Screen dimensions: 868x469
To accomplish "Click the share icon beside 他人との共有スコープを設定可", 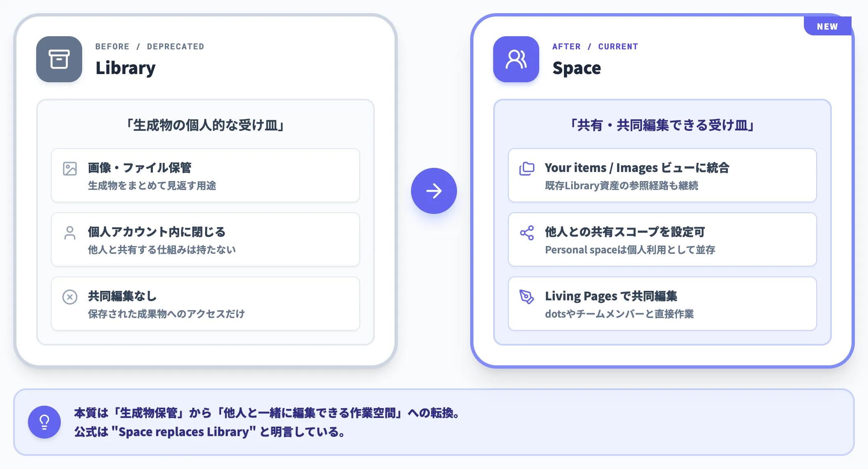I will 527,233.
